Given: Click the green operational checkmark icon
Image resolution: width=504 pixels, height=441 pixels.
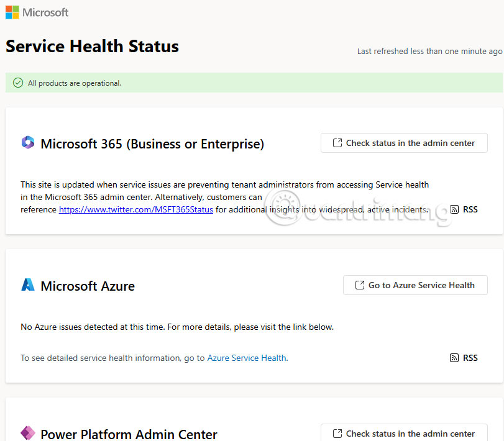Looking at the screenshot, I should pos(18,83).
